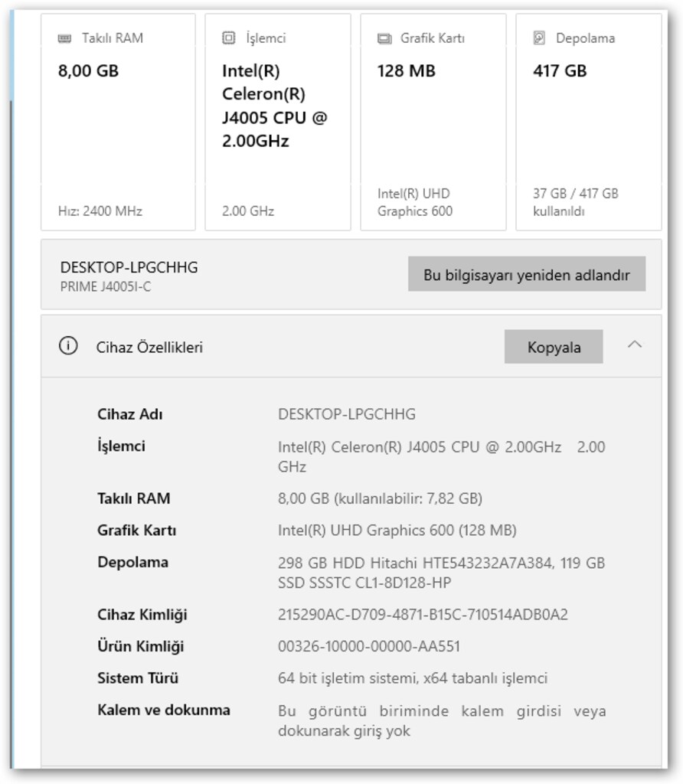Click the PRIME J4005I-C model text
This screenshot has height=784, width=683.
coord(106,286)
